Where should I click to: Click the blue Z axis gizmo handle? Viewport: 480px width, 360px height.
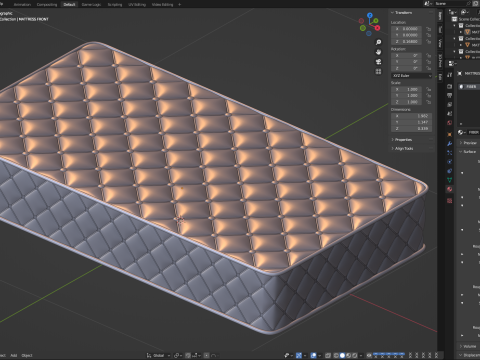point(370,15)
